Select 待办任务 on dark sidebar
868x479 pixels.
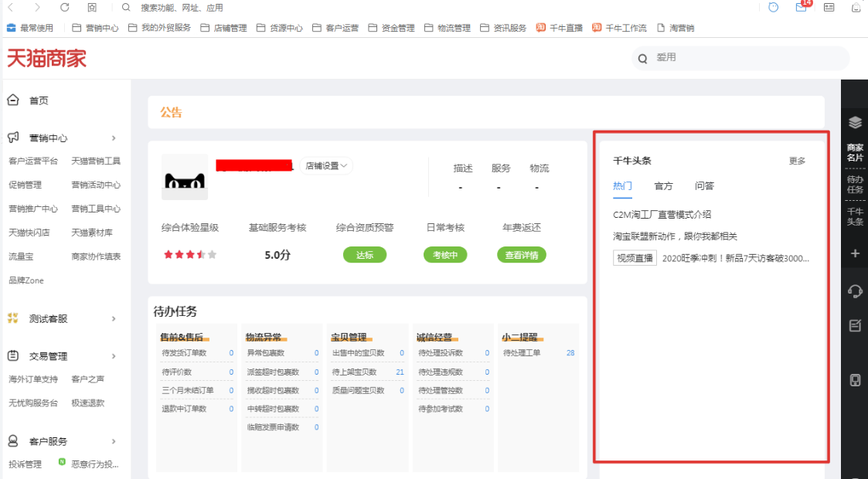855,184
